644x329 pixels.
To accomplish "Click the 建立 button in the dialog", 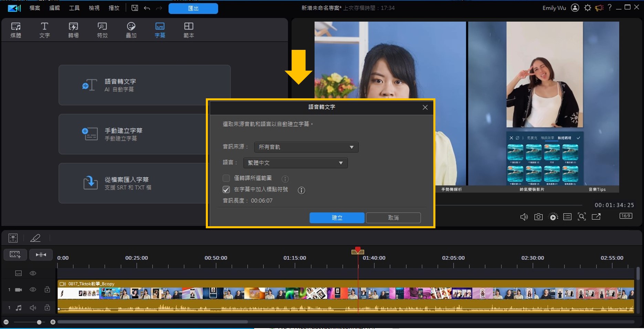I will click(337, 218).
